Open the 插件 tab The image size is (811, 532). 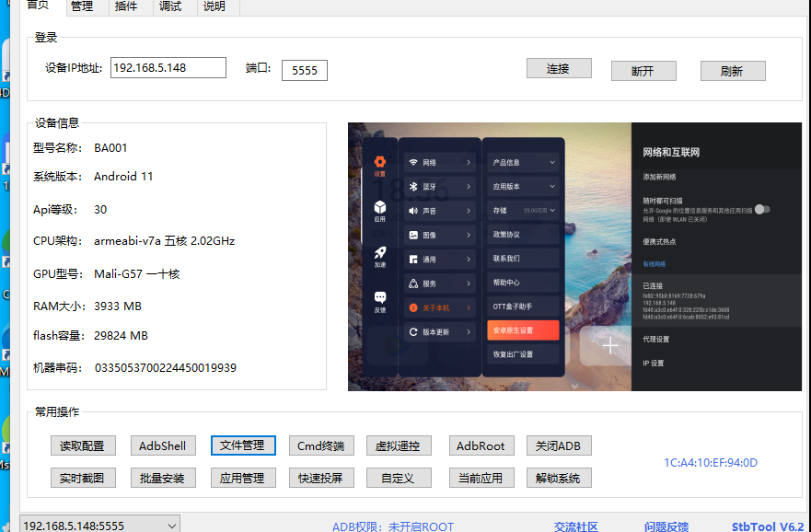[126, 6]
